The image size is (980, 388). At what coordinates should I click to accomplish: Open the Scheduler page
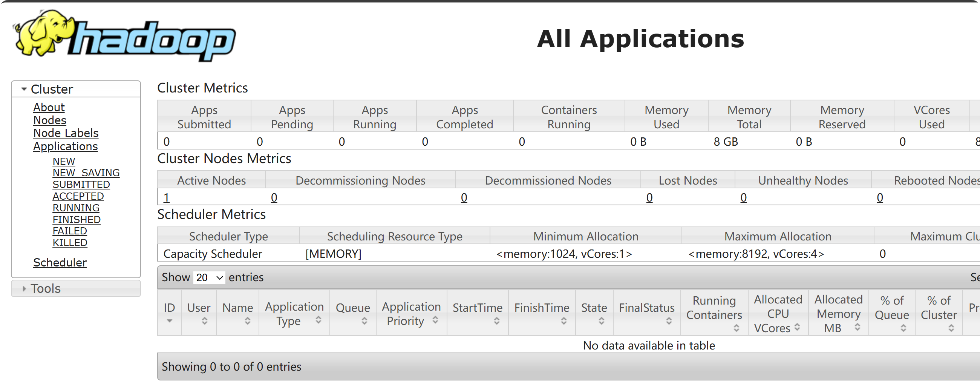(60, 262)
